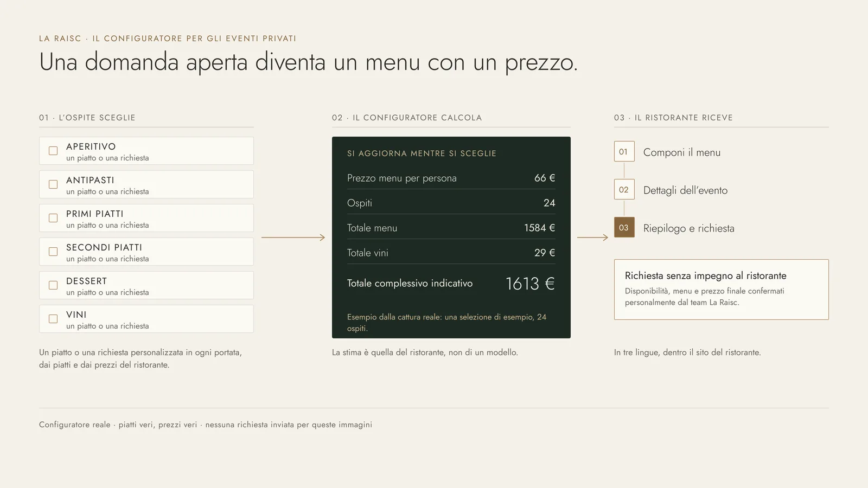Enable the Primi Piatti checkbox
This screenshot has height=488, width=868.
point(53,218)
